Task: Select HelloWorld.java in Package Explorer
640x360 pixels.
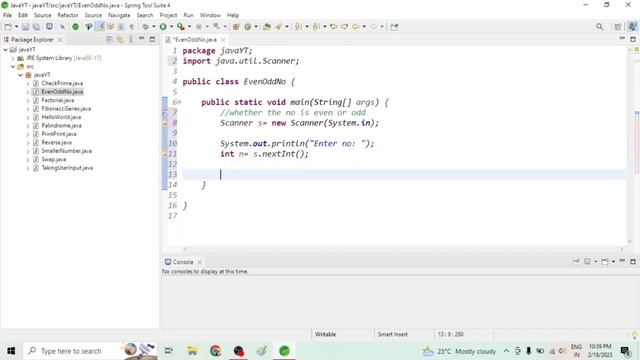Action: (x=61, y=117)
